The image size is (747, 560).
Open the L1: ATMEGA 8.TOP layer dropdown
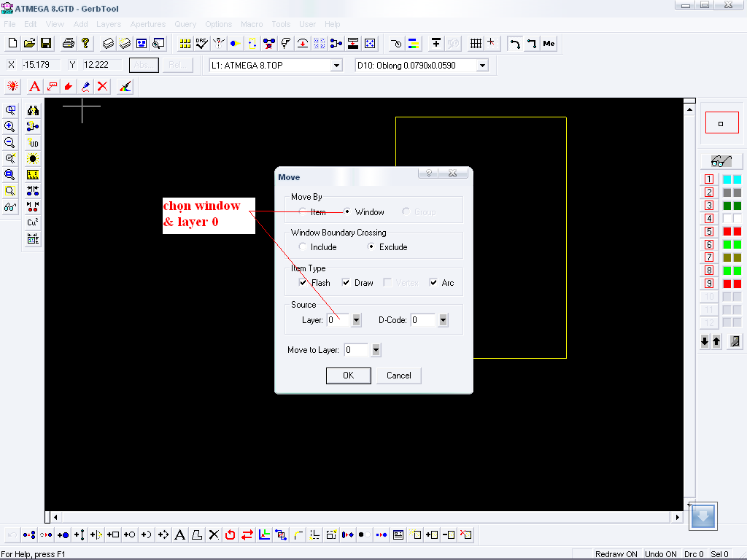click(x=336, y=65)
